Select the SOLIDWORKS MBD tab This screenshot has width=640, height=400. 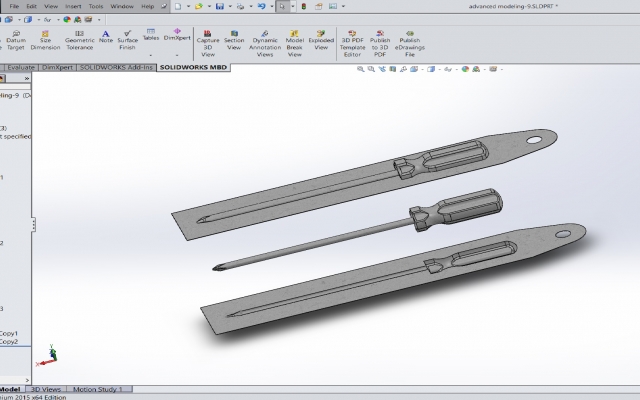click(193, 67)
